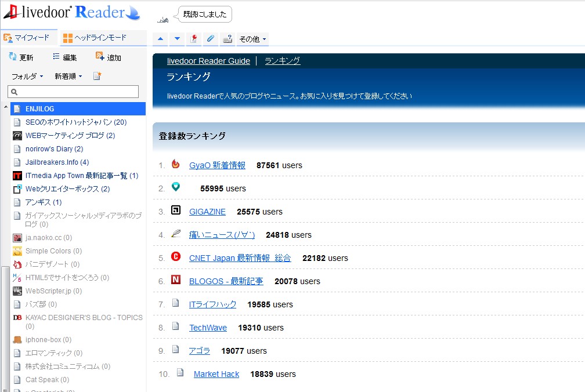Screen dimensions: 585x392
Task: Select the アンギス feed
Action: (x=44, y=202)
